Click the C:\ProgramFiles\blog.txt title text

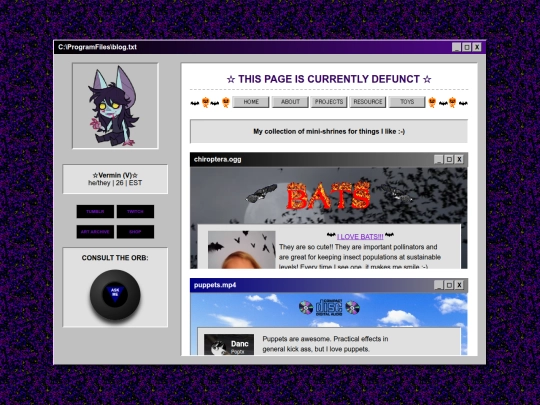pos(97,47)
